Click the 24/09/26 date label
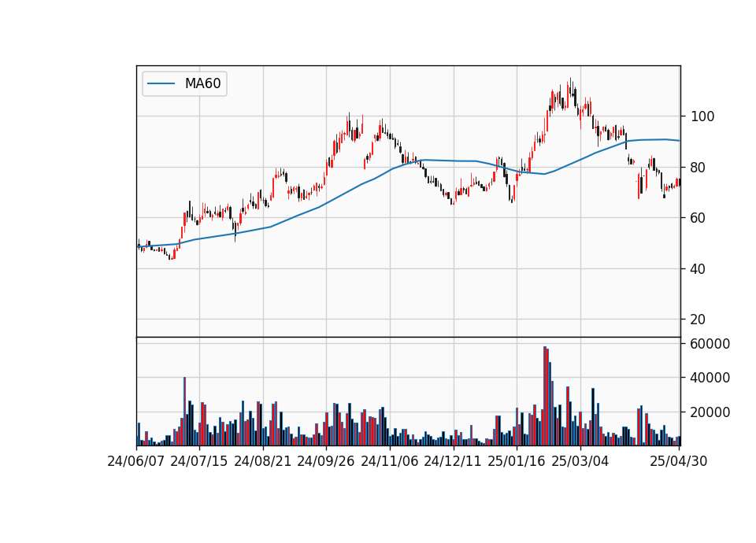This screenshot has width=756, height=543. [x=326, y=462]
